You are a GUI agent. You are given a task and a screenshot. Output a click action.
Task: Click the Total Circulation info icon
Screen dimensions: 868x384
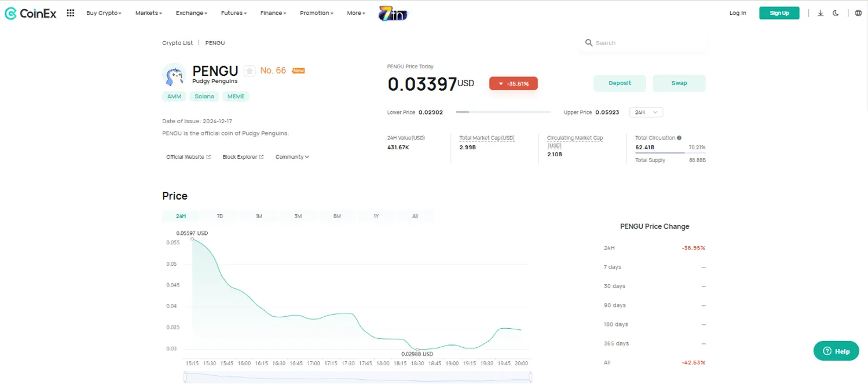679,138
